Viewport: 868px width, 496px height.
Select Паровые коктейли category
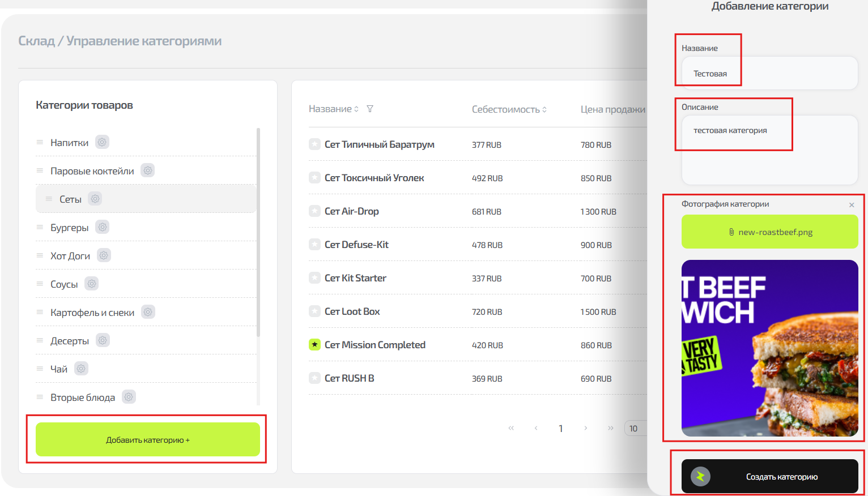(92, 171)
